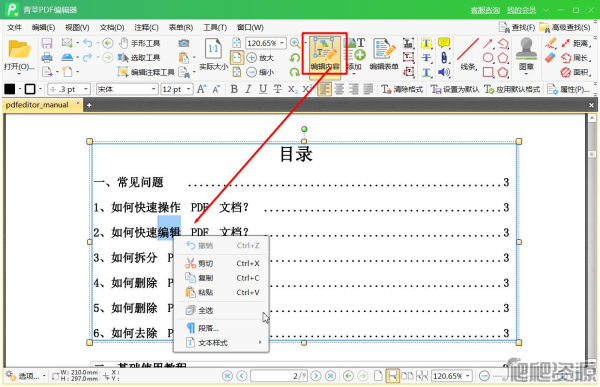
Task: Select the Underline text annotation tool
Action: pyautogui.click(x=426, y=72)
